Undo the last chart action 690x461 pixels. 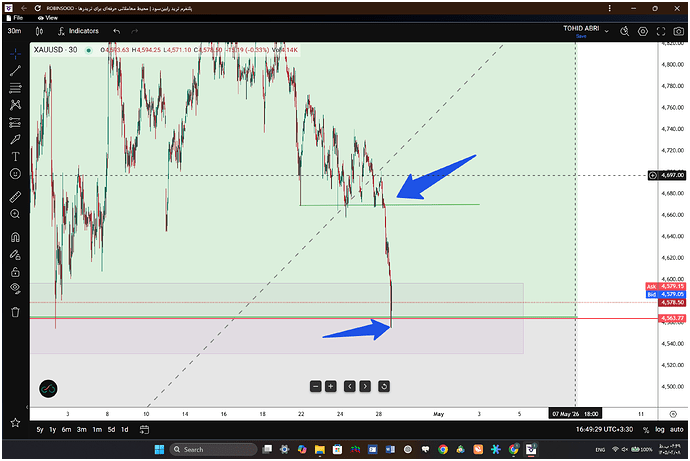tap(117, 31)
